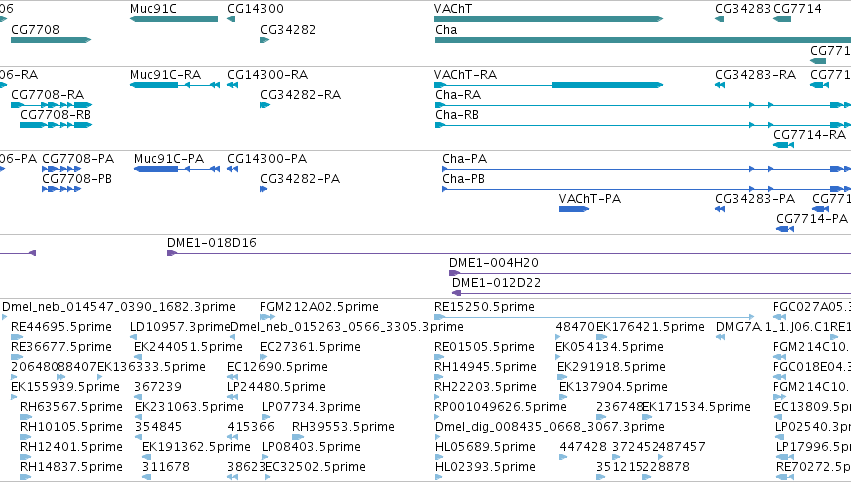Viewport: 851px width, 482px height.
Task: Open the CG14300-RA transcript label
Action: tap(268, 74)
